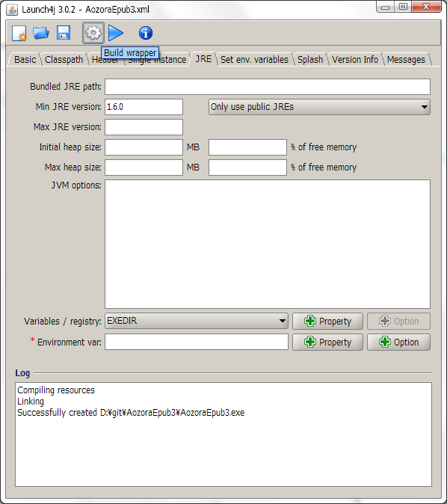Create a new configuration file
Viewport: 447px width, 504px height.
coord(19,33)
